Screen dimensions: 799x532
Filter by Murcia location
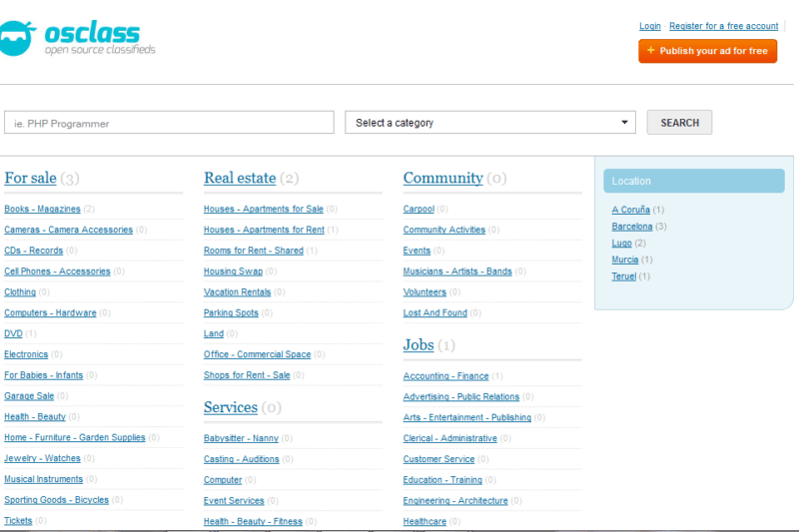click(x=625, y=260)
